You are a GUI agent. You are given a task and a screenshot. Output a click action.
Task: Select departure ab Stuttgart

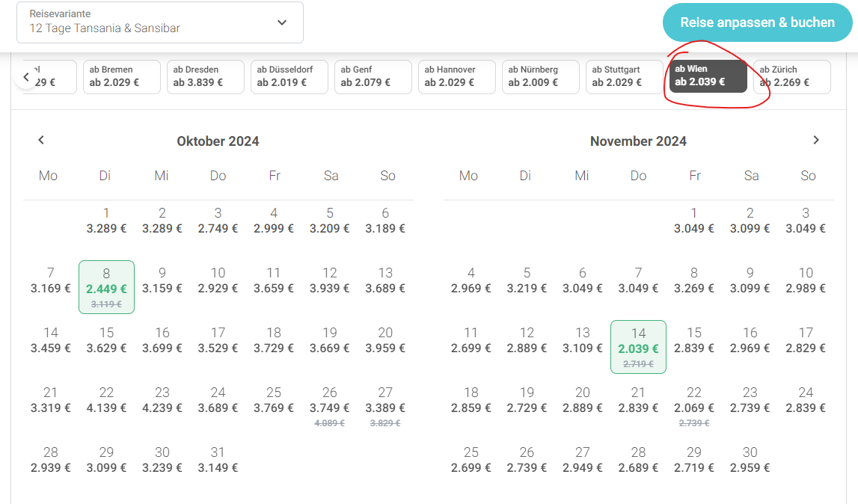click(624, 76)
